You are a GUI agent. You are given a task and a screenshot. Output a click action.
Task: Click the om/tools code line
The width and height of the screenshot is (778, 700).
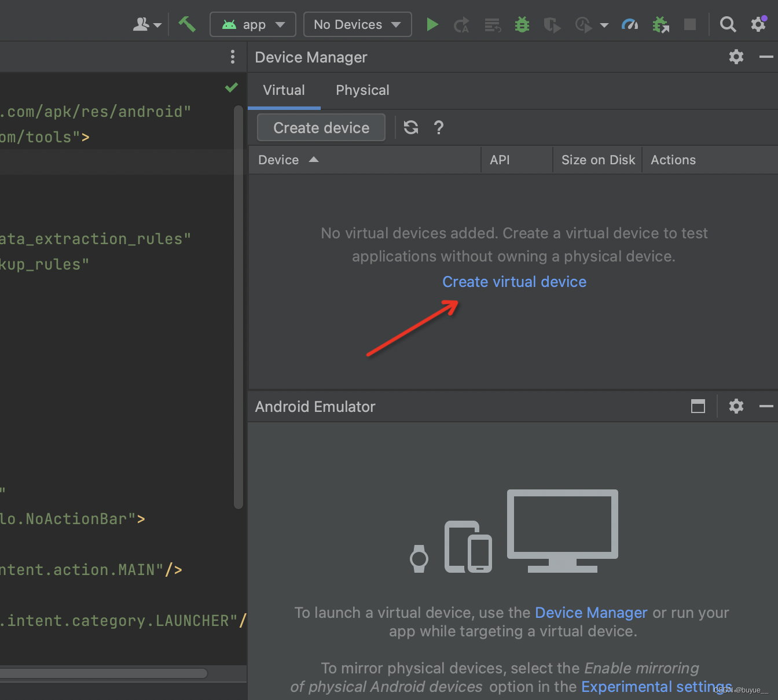pos(45,137)
